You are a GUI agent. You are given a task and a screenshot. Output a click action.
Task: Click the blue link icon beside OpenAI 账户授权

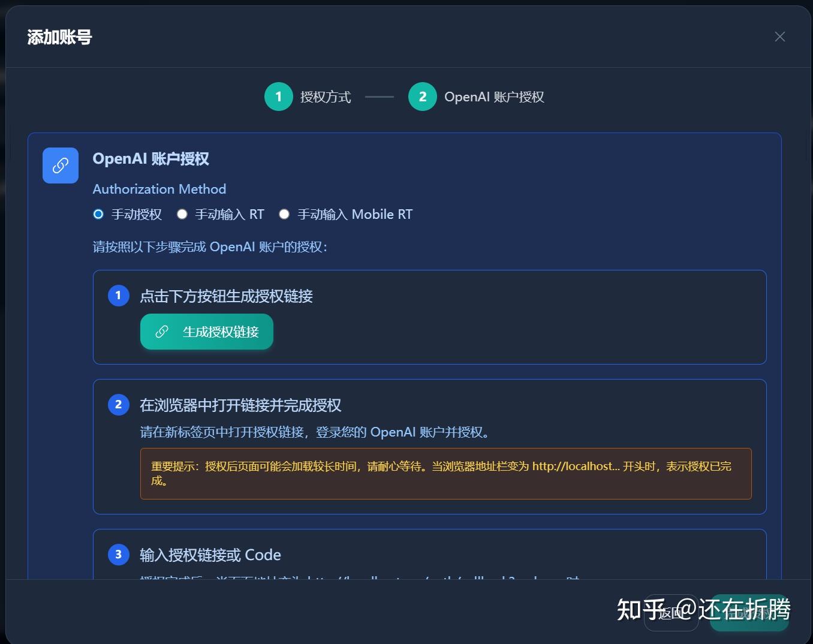[x=61, y=165]
